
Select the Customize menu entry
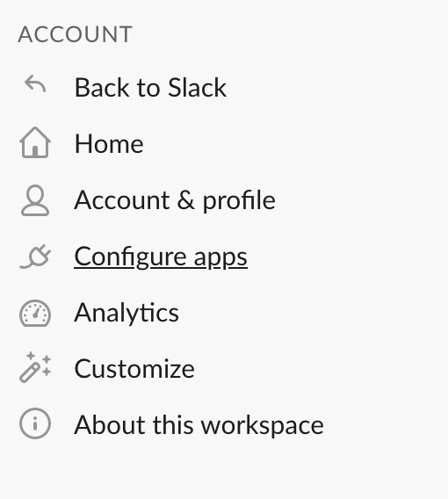click(x=134, y=369)
